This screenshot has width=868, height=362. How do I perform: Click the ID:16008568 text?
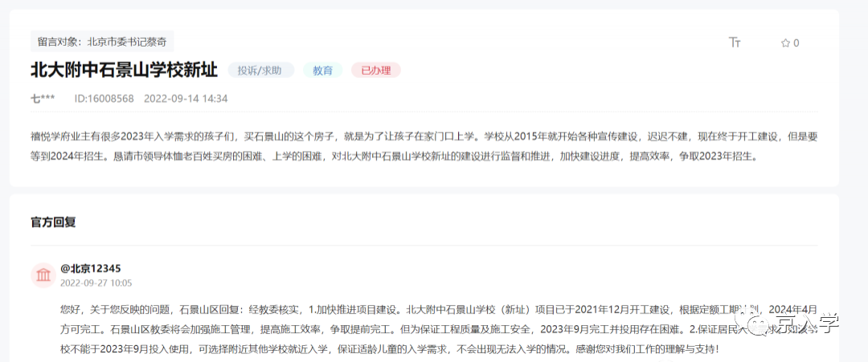tap(104, 99)
